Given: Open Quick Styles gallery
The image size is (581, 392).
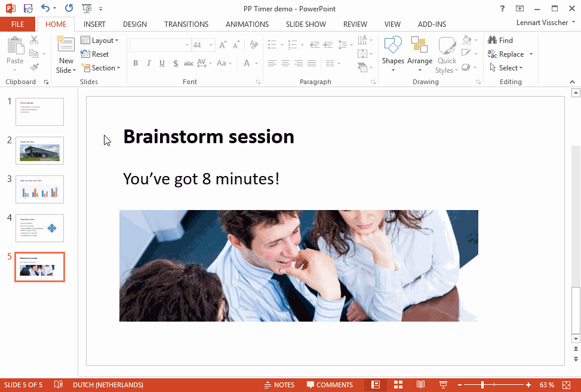Looking at the screenshot, I should (x=447, y=54).
